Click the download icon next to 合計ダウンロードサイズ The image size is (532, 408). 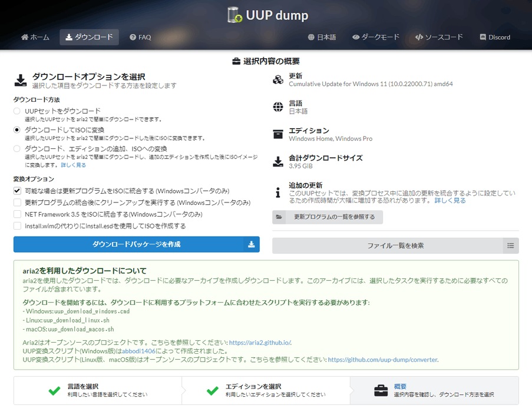(278, 162)
